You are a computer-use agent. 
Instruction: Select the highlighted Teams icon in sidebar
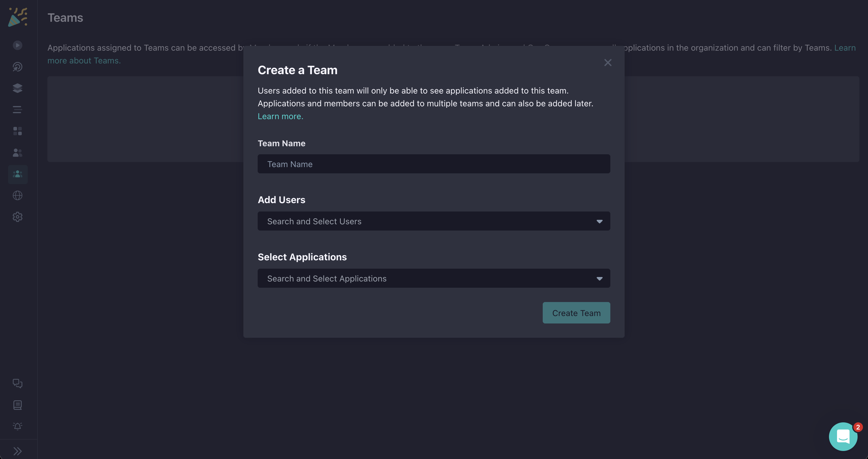tap(17, 174)
